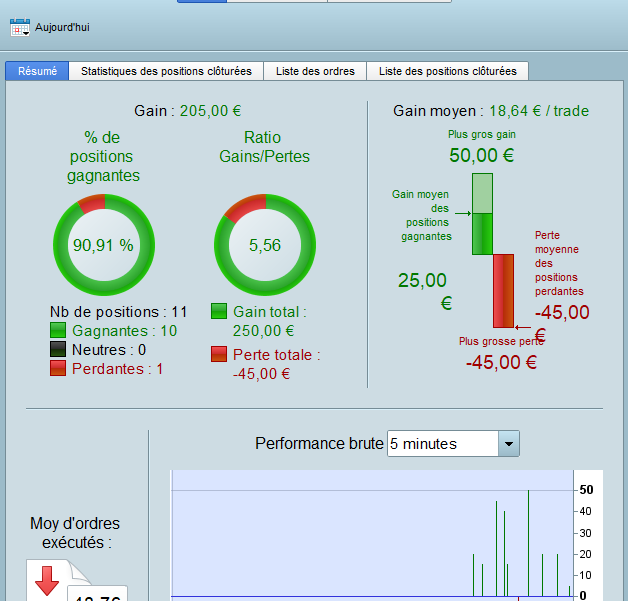Click the red Perdantes legend square

point(58,368)
